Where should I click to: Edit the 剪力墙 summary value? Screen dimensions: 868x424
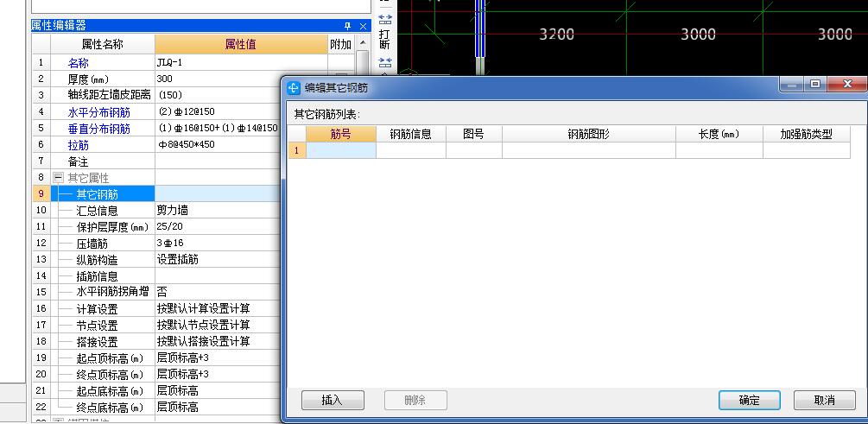[219, 211]
